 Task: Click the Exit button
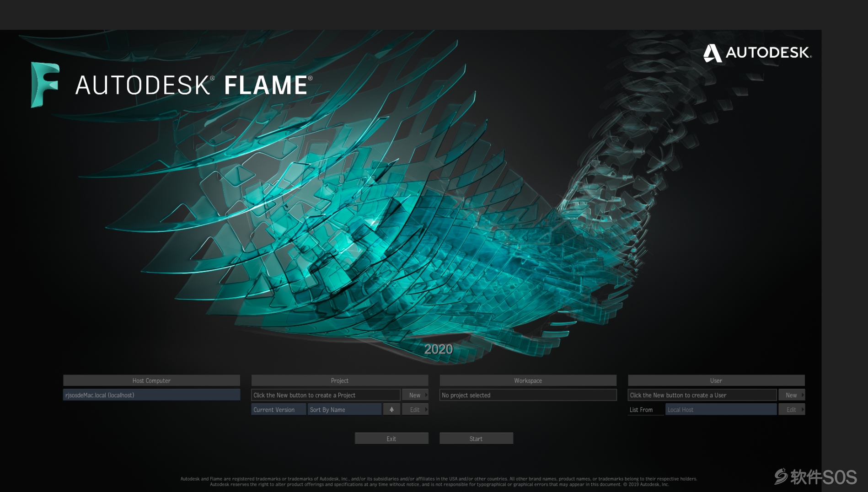pyautogui.click(x=391, y=439)
